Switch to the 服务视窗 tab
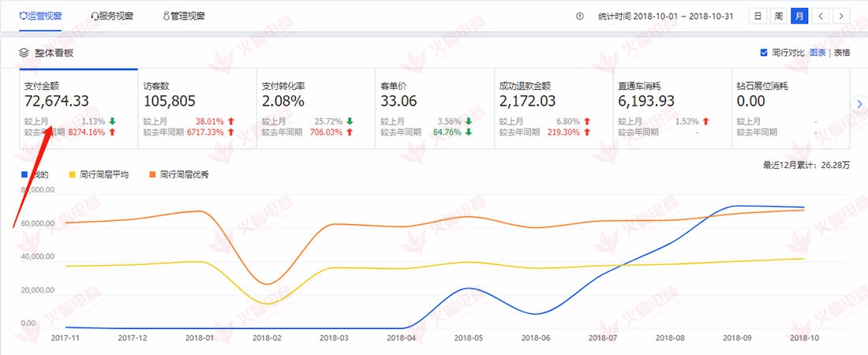The image size is (868, 355). [111, 16]
